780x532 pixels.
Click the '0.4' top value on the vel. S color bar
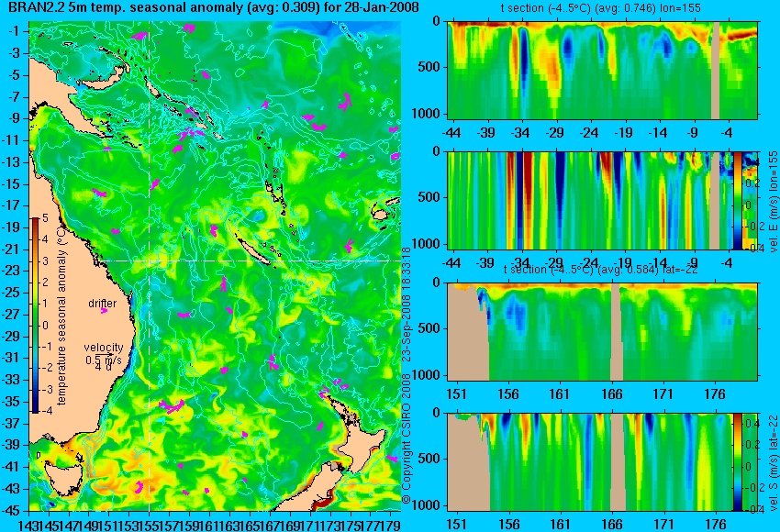click(x=752, y=424)
